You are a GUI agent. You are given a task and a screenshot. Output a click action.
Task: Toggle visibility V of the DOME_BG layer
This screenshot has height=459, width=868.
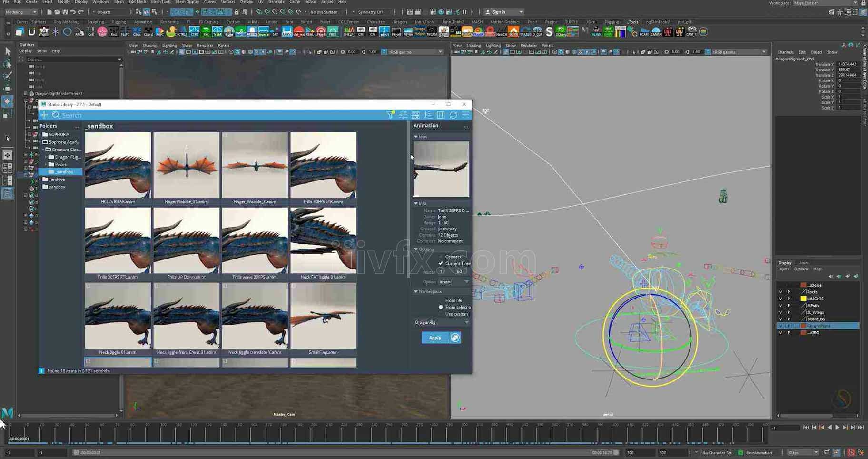point(780,319)
